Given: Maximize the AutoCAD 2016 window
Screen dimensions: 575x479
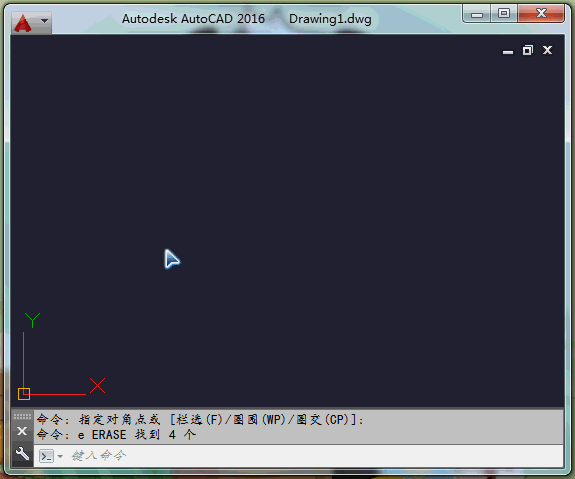Looking at the screenshot, I should 504,14.
